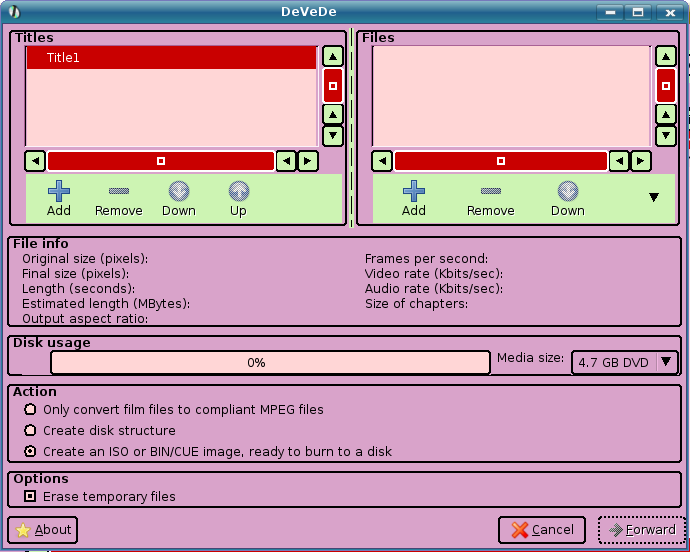Move file down in Files list
The width and height of the screenshot is (690, 552).
[567, 197]
